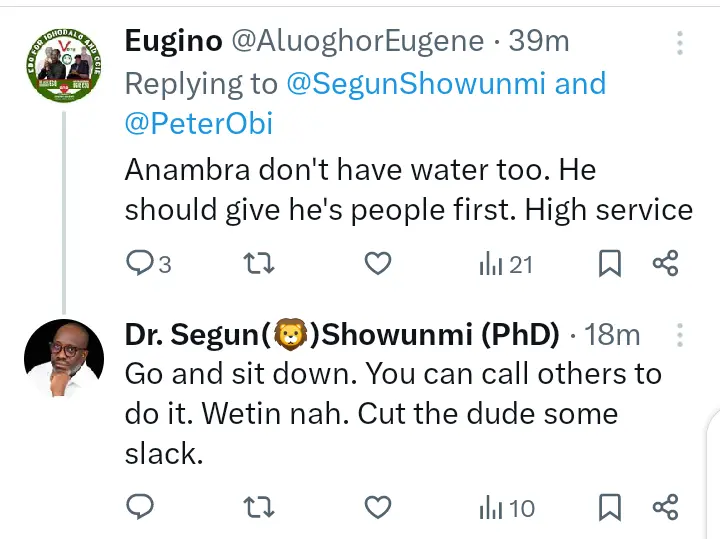This screenshot has width=720, height=539.
Task: Open the @PeterObi mention link
Action: (198, 126)
